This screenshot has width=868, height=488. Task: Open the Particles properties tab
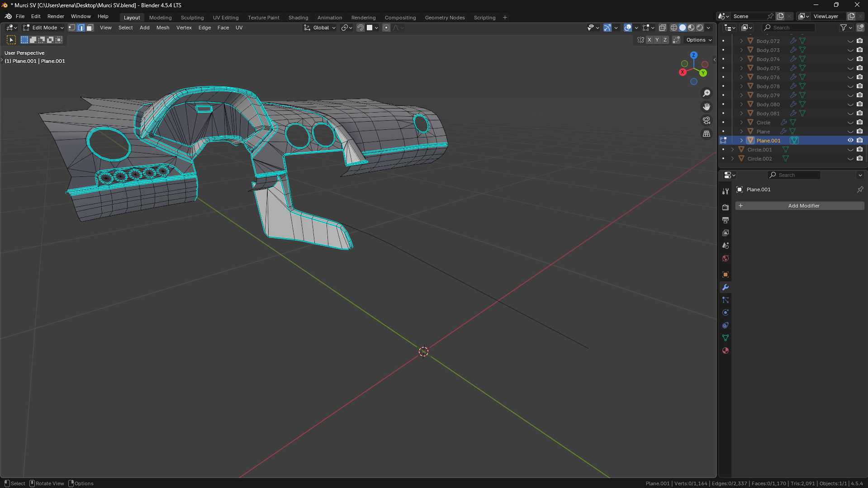click(726, 300)
